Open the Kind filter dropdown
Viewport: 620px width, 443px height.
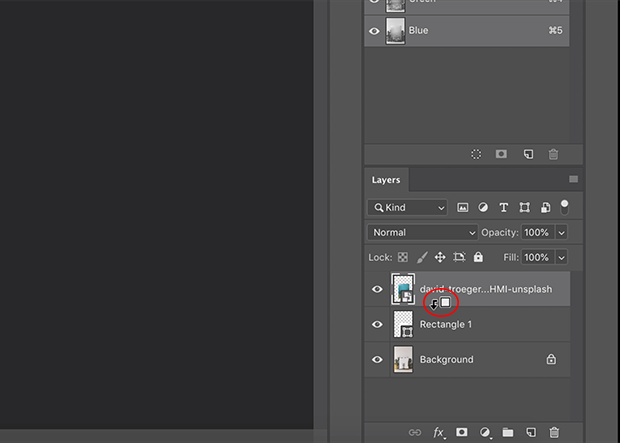click(x=407, y=207)
